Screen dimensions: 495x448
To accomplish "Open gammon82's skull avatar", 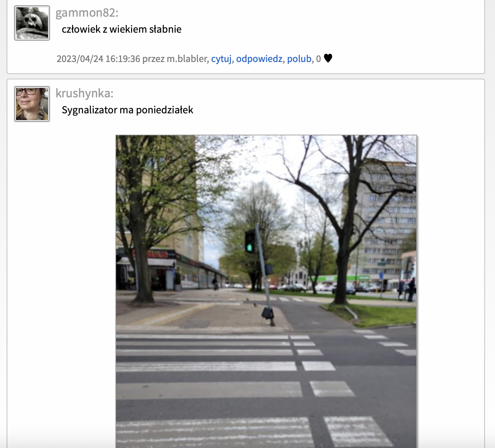I will 32,23.
